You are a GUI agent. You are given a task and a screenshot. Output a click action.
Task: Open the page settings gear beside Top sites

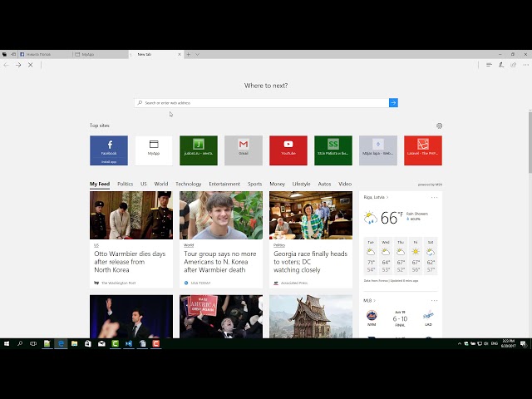coord(439,126)
